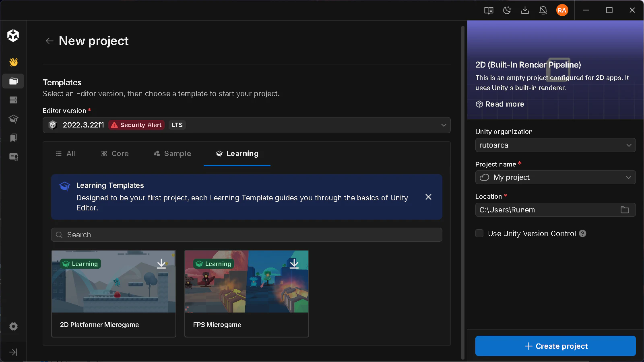Open the bookmark-shaped sidebar icon
The height and width of the screenshot is (362, 644).
[x=13, y=138]
